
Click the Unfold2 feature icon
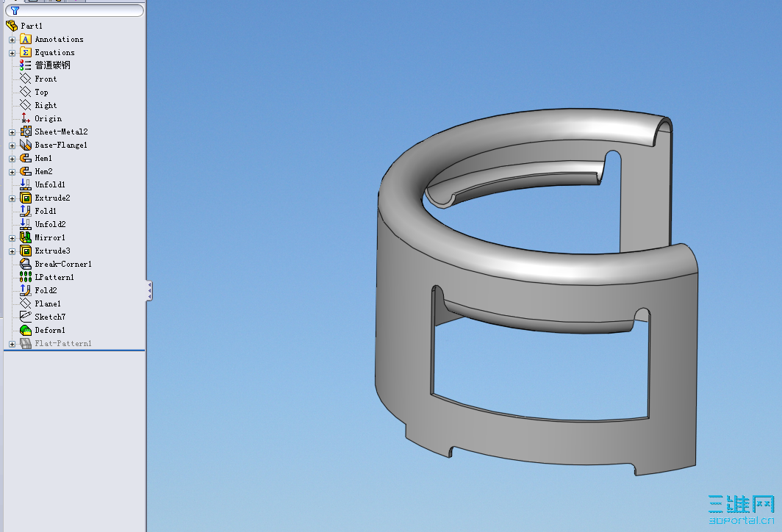point(26,224)
